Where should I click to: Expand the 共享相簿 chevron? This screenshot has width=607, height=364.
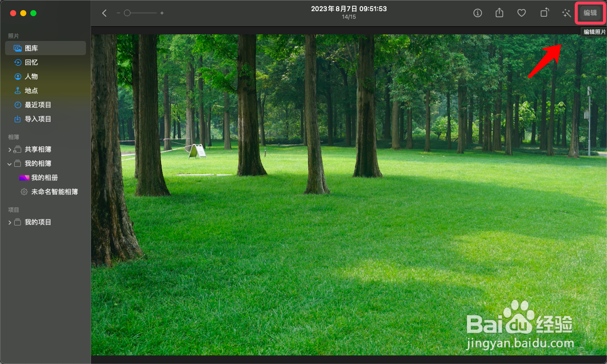10,150
